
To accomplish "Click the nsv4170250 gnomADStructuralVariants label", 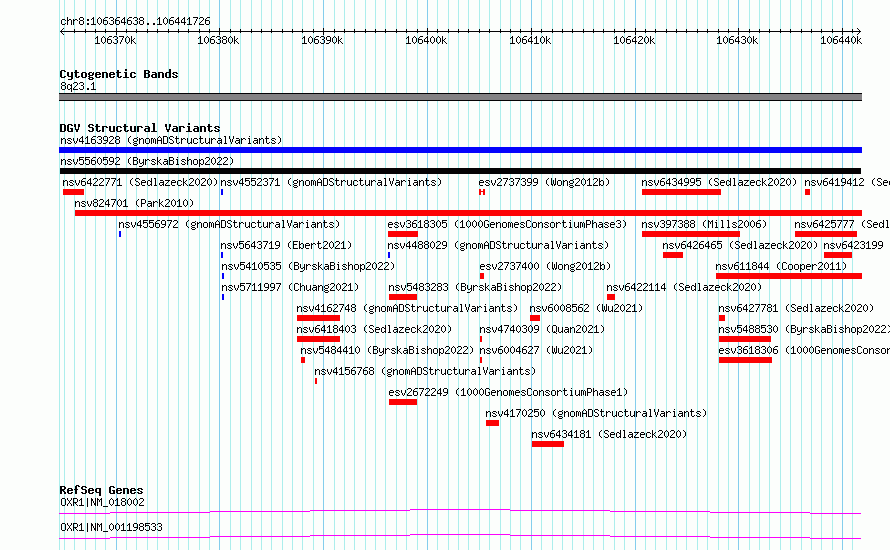I will coord(596,413).
